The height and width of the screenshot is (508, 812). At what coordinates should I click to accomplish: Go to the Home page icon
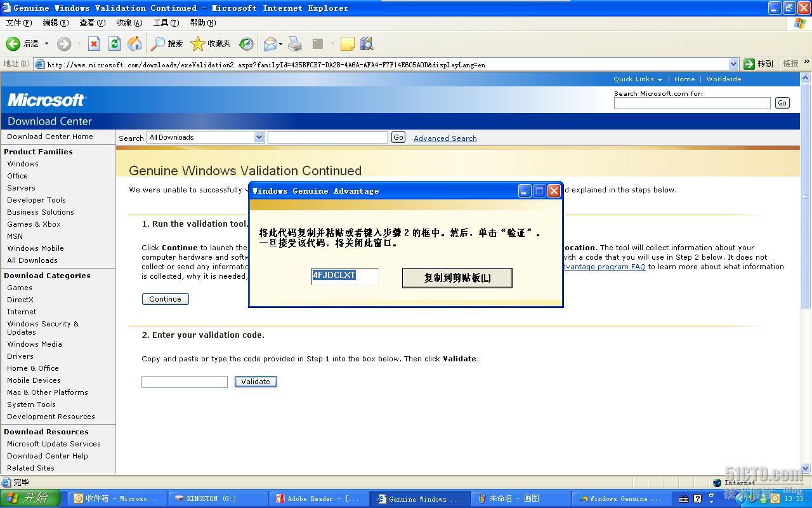pos(134,44)
